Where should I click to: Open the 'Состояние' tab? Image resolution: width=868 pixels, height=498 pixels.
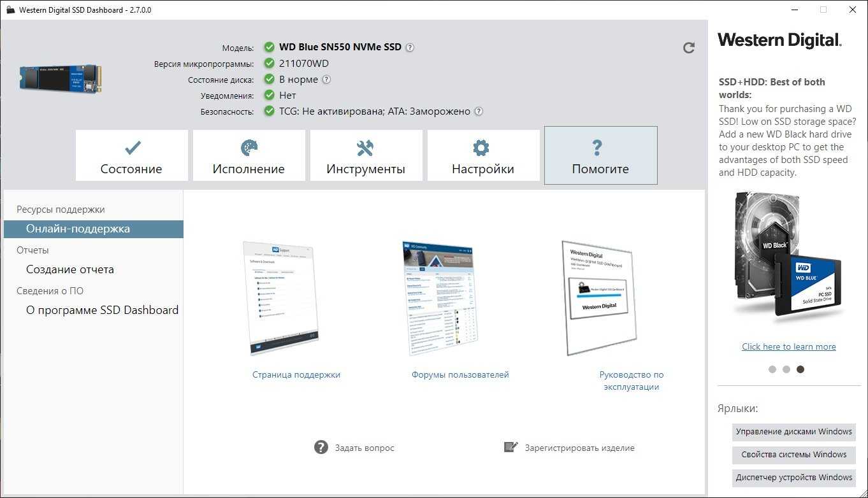pyautogui.click(x=131, y=156)
